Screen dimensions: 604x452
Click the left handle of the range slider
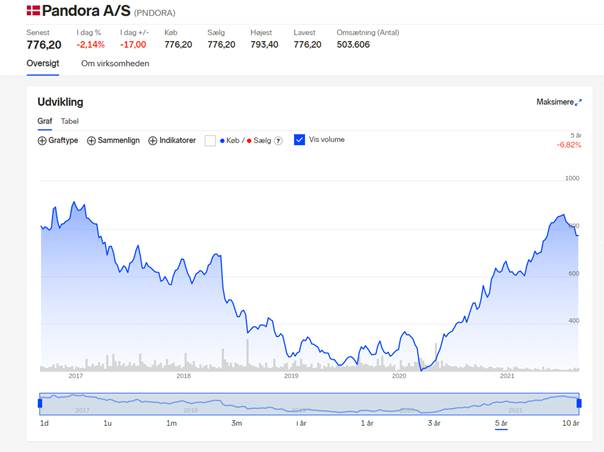point(40,403)
